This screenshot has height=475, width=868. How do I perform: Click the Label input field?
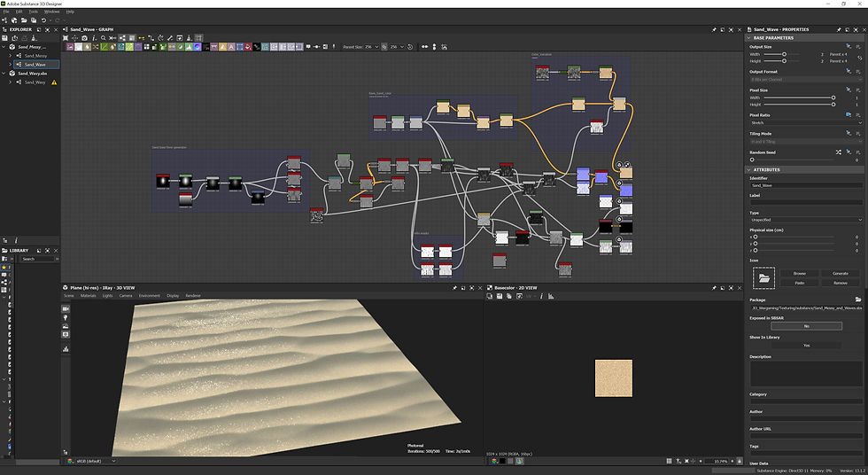pos(806,203)
